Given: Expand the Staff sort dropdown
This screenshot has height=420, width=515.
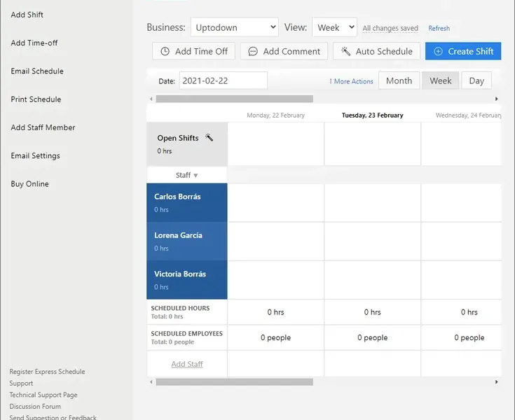Looking at the screenshot, I should 187,175.
